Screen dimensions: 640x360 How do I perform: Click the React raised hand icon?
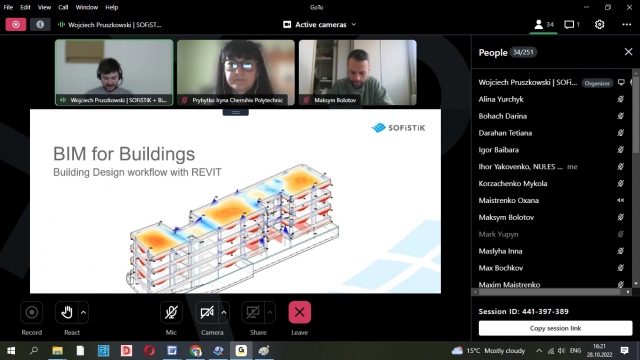tap(67, 312)
